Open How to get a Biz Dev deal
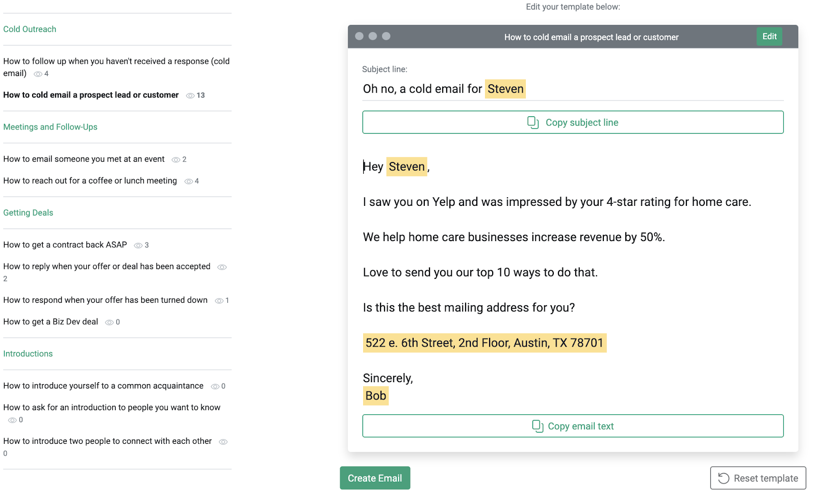This screenshot has width=816, height=504. click(x=50, y=322)
